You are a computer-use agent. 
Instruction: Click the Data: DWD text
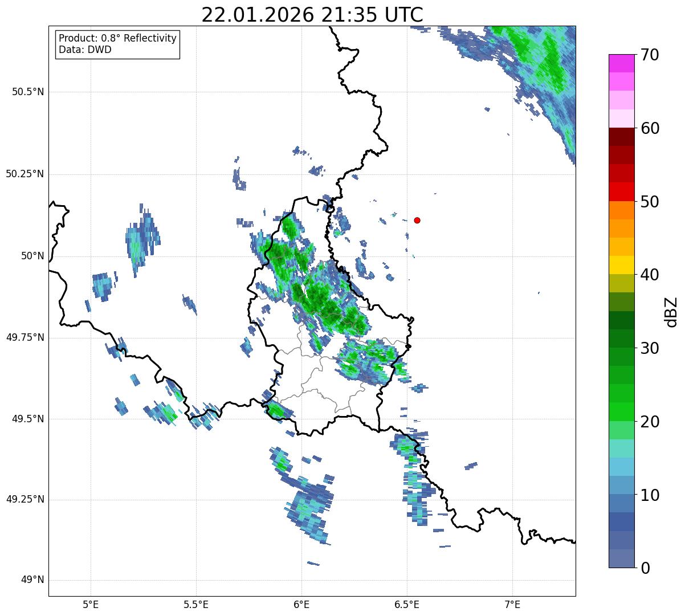pyautogui.click(x=85, y=50)
